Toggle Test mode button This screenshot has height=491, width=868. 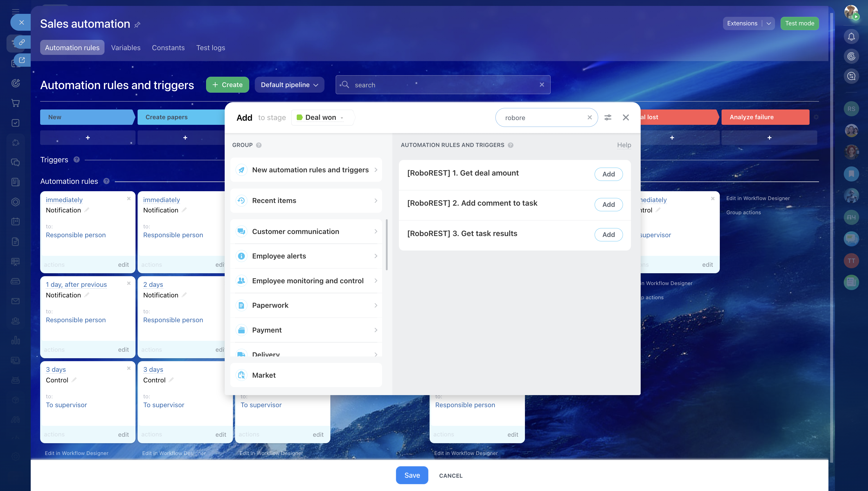click(799, 23)
